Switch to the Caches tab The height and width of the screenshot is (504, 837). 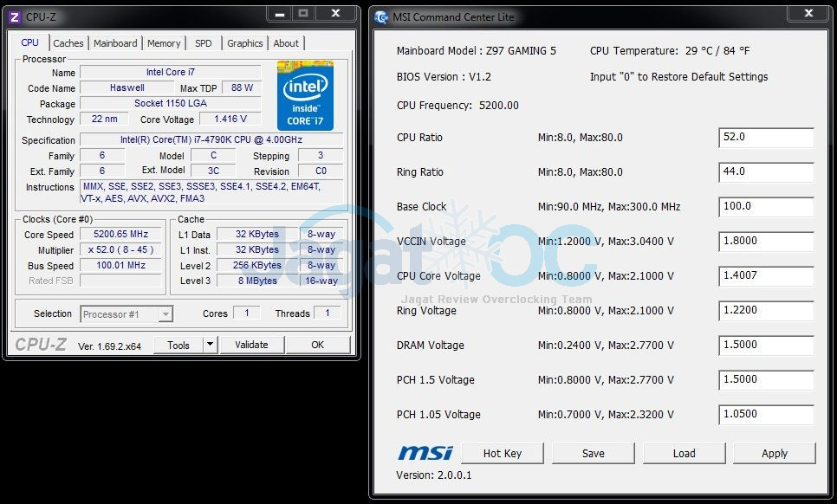(68, 43)
